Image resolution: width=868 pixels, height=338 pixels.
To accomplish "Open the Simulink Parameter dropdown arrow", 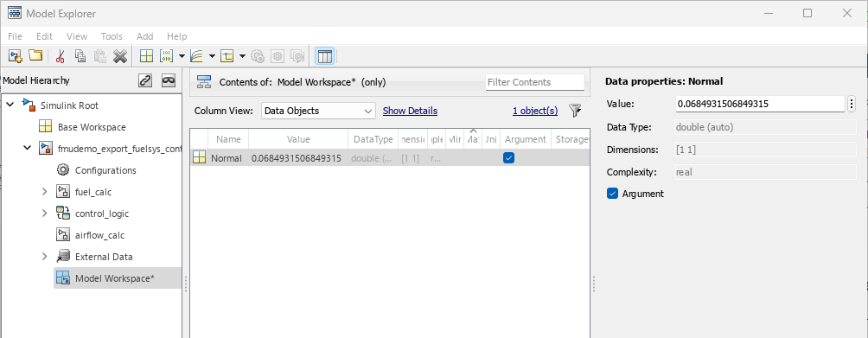I will (182, 56).
